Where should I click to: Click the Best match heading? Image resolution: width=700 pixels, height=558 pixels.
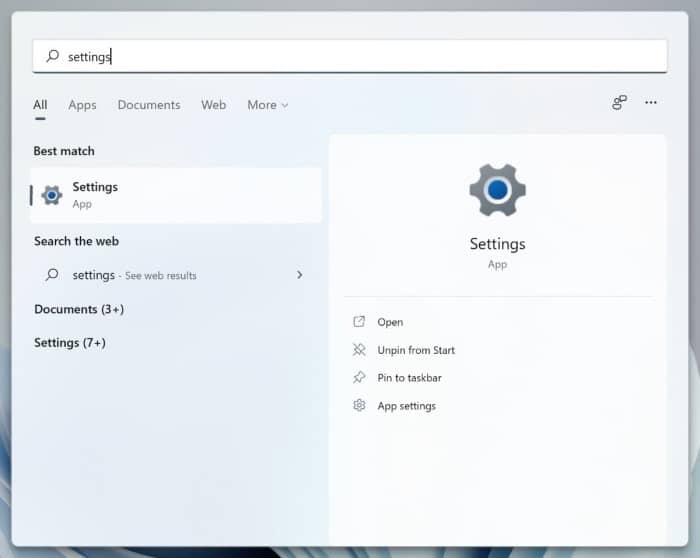pyautogui.click(x=64, y=151)
